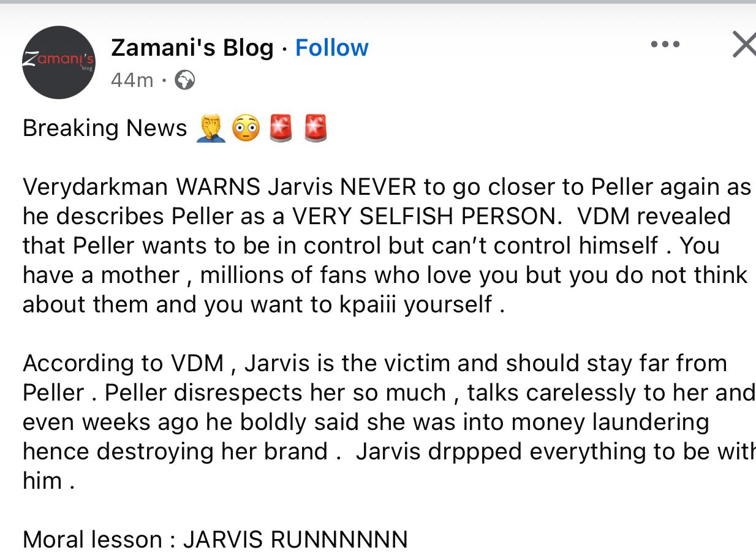The height and width of the screenshot is (558, 756).
Task: Click the Moral lesson JARVIS RUNNNNNNN line
Action: click(x=215, y=540)
